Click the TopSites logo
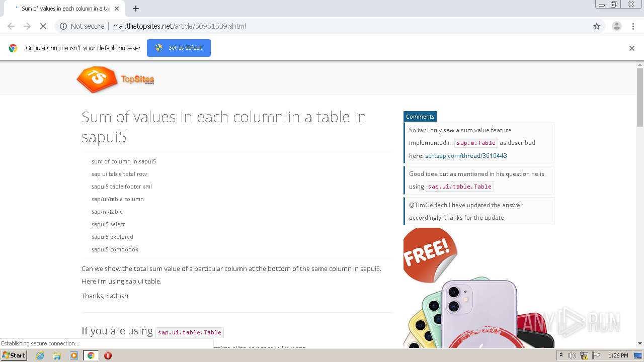Viewport: 644px width, 362px height. (x=115, y=79)
